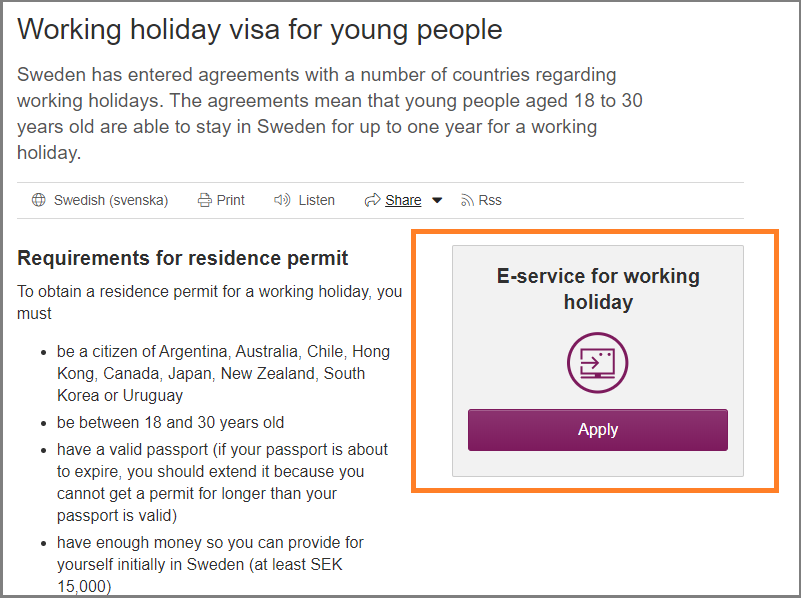
Task: Click the Print text link
Action: (x=231, y=200)
